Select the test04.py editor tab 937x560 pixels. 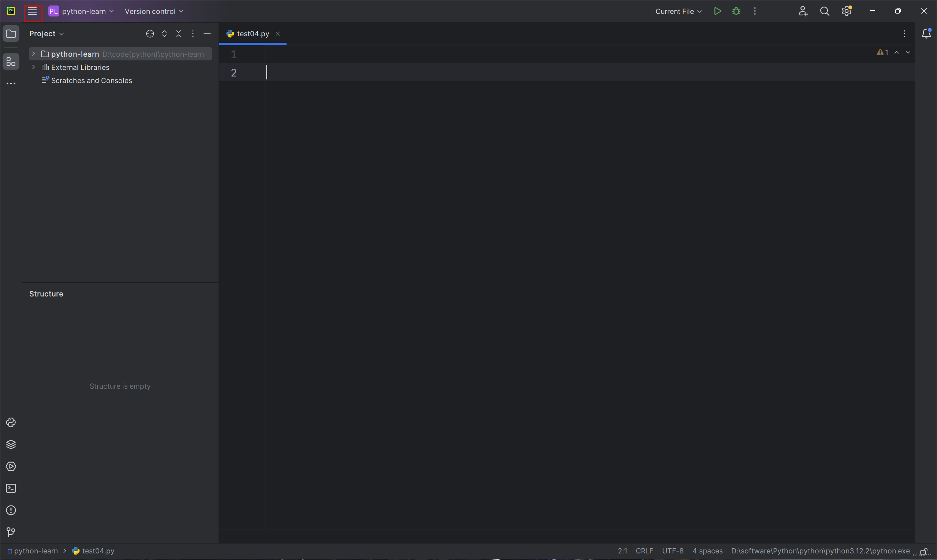tap(253, 34)
